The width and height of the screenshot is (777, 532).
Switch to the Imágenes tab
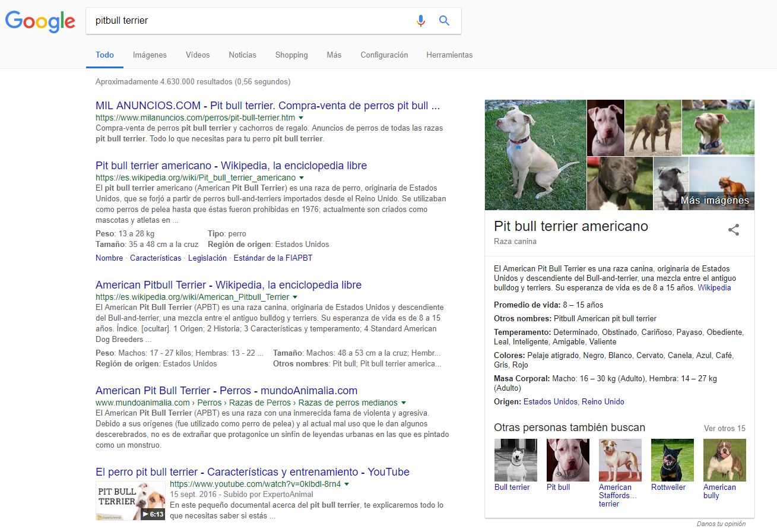pyautogui.click(x=149, y=55)
